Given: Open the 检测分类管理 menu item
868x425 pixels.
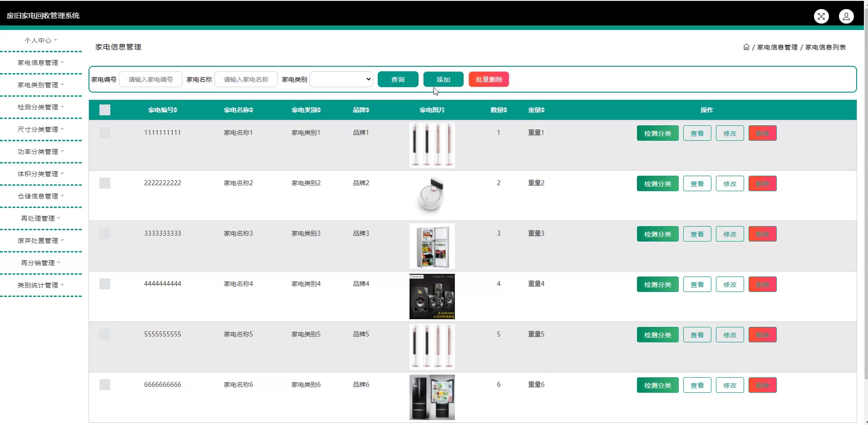Looking at the screenshot, I should coord(40,107).
